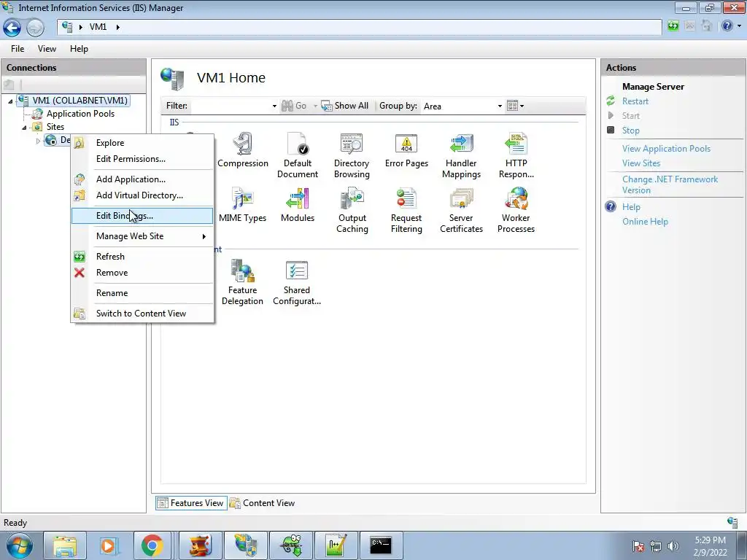Click Change .NET Framework Version link
Image resolution: width=747 pixels, height=560 pixels.
click(670, 184)
